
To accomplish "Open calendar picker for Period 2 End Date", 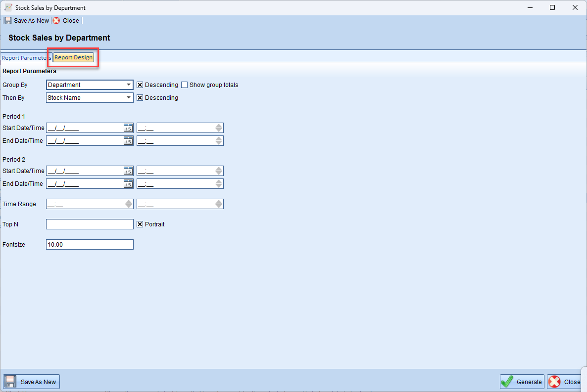I will [x=128, y=184].
